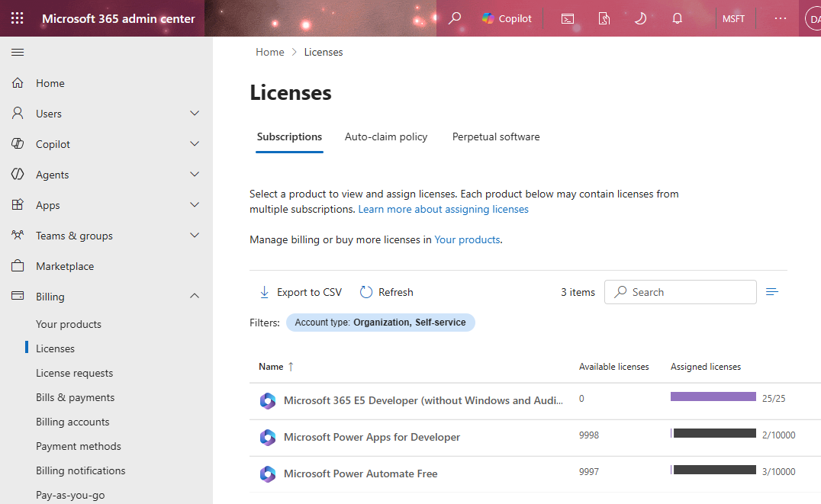Expand the Teams & groups section
Viewport: 821px width, 504px height.
coord(195,236)
